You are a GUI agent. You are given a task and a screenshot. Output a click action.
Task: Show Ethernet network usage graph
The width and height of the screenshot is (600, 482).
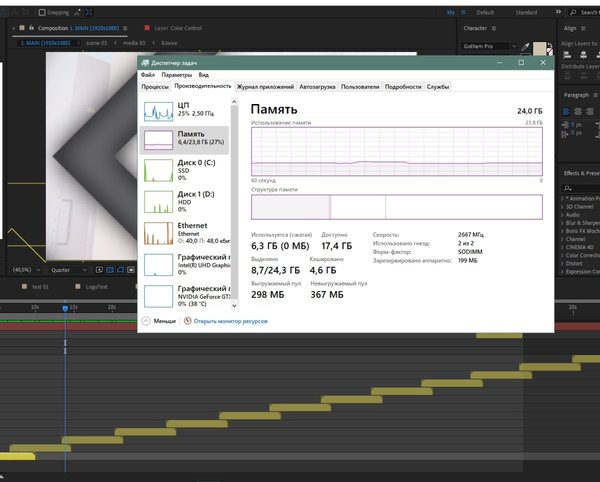click(158, 233)
